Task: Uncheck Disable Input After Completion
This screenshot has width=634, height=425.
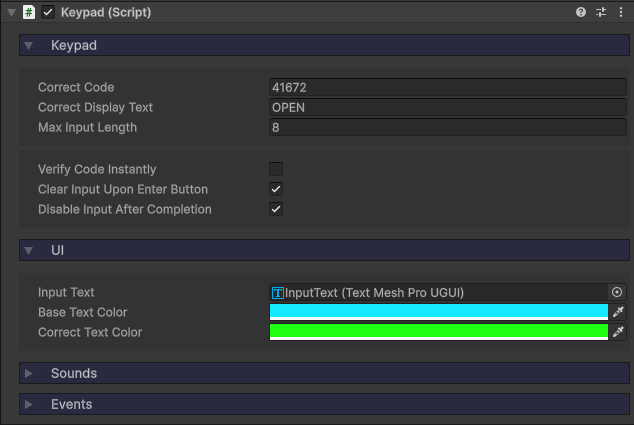Action: (276, 209)
